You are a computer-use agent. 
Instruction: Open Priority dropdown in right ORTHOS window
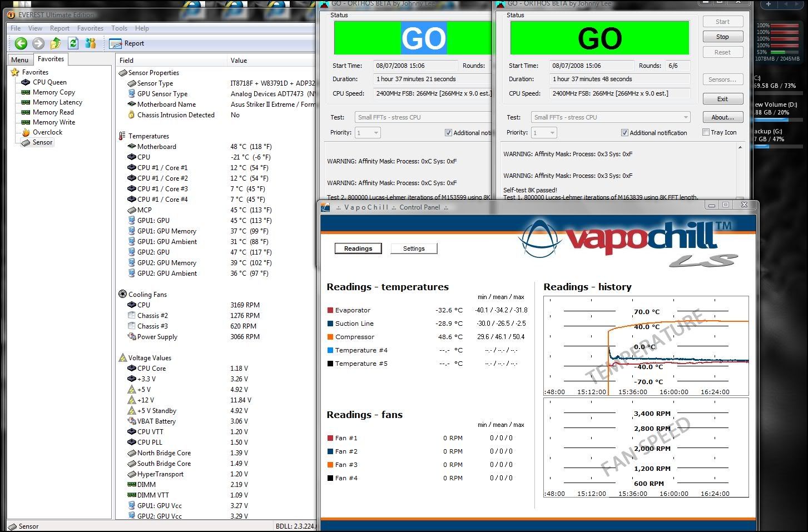coord(552,133)
